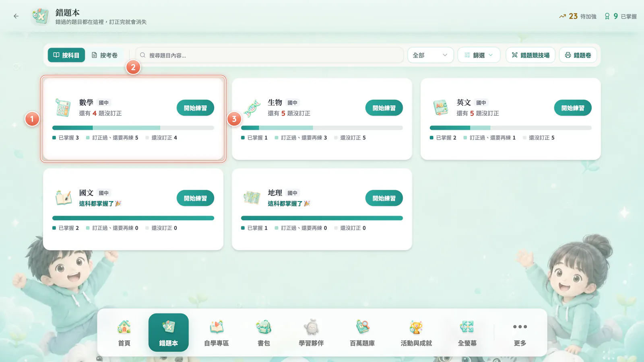Start practice for 生物

(384, 108)
